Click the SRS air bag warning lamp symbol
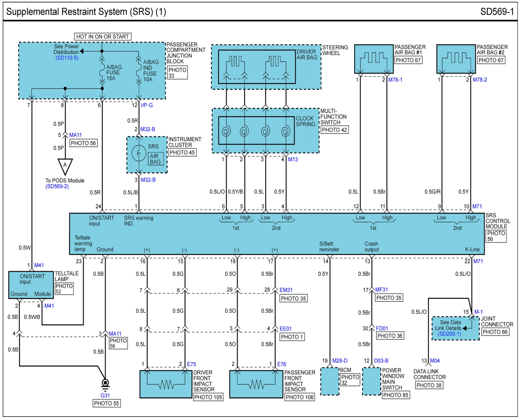Viewport: 521px width, 420px height. coord(139,153)
